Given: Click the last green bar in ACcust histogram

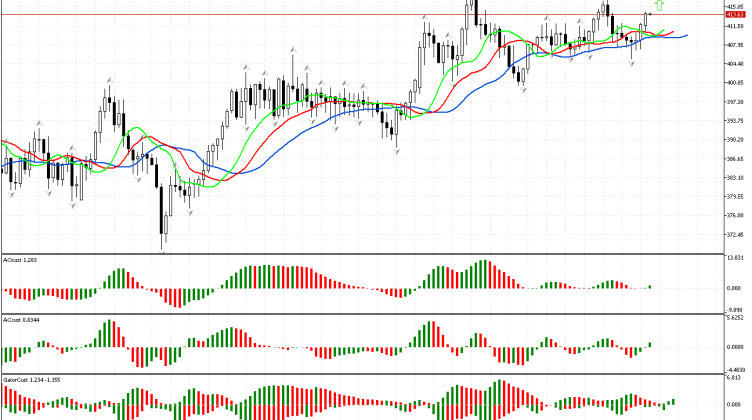Looking at the screenshot, I should [x=650, y=344].
